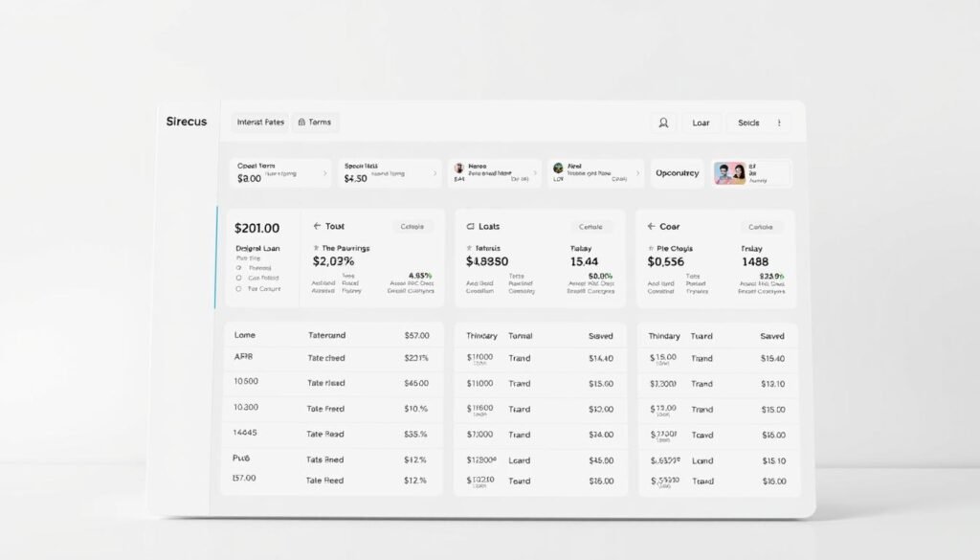Click the star icon next to Ple Choyls
980x560 pixels.
point(651,249)
